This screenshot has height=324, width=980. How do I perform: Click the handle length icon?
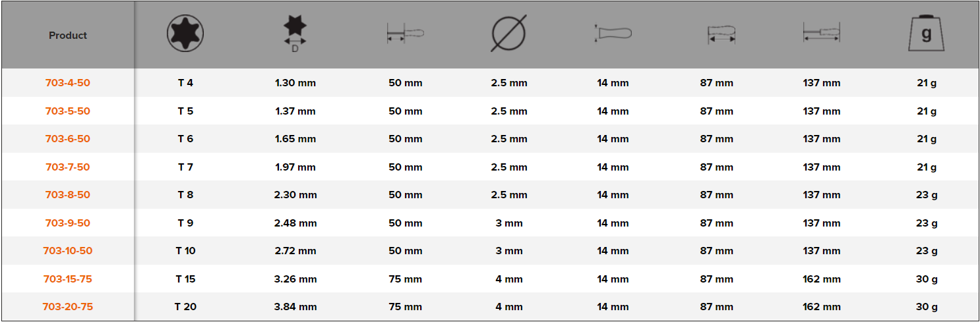click(x=721, y=34)
